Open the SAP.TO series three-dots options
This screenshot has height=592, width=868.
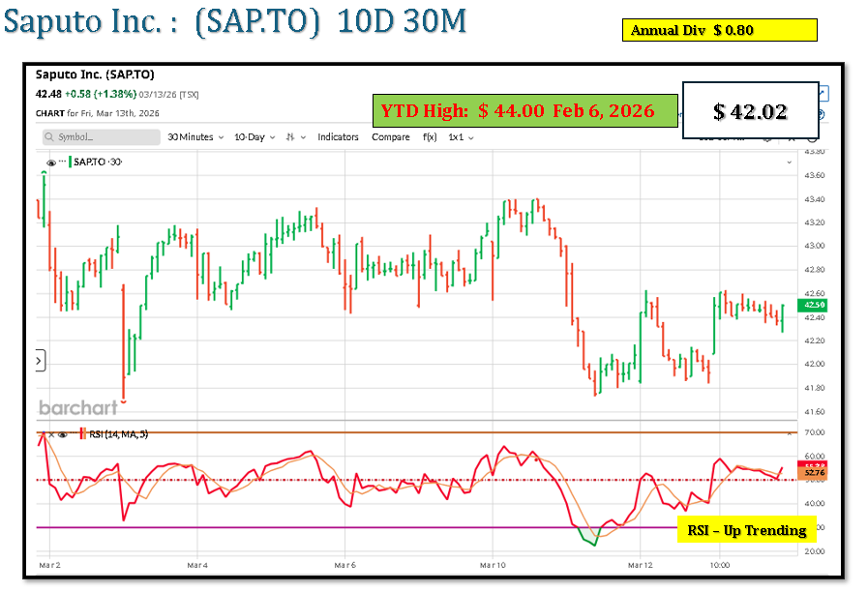click(63, 162)
